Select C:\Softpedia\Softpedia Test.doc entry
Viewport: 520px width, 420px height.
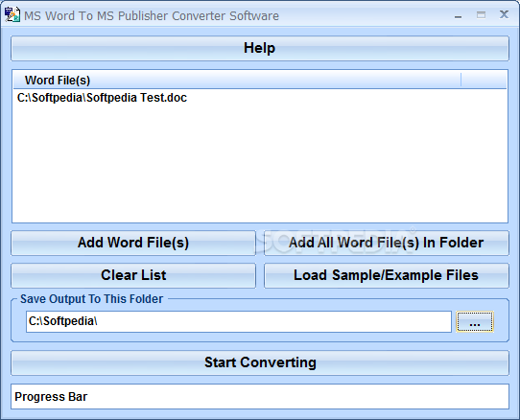point(102,98)
